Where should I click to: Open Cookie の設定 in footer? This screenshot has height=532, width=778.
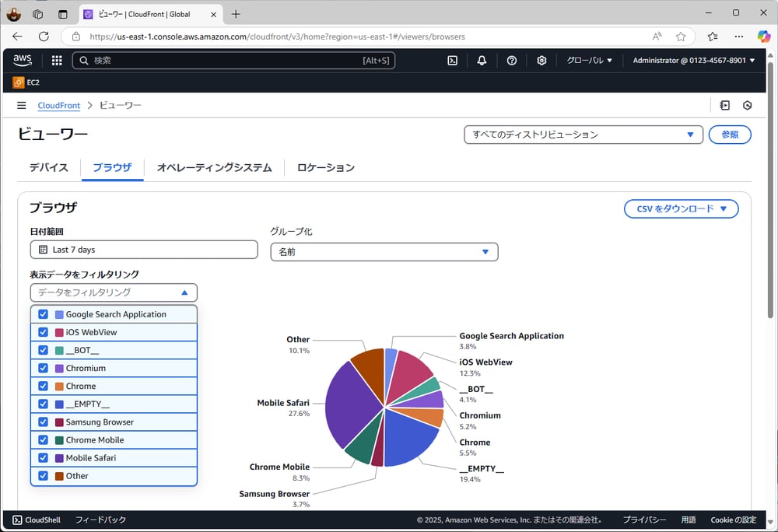[734, 520]
